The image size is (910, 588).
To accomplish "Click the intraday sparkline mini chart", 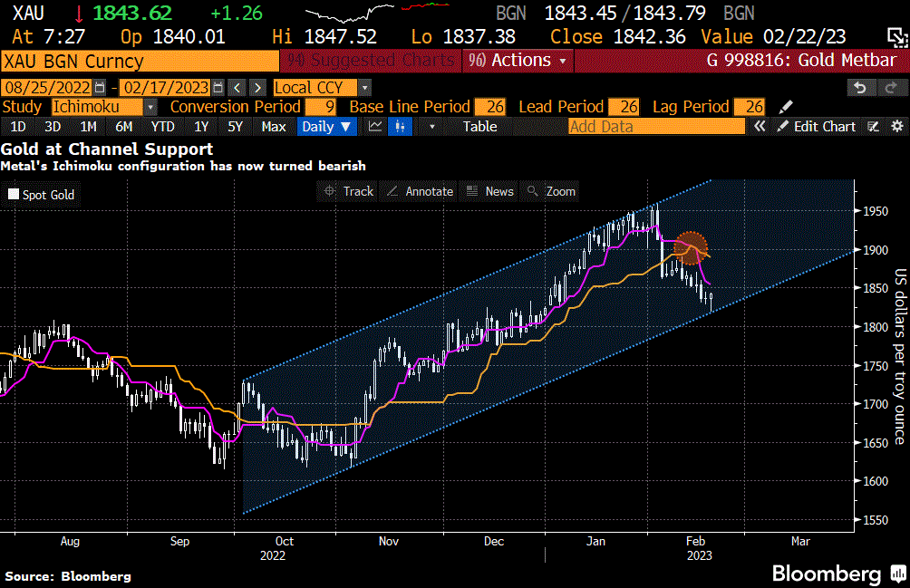I will [378, 13].
